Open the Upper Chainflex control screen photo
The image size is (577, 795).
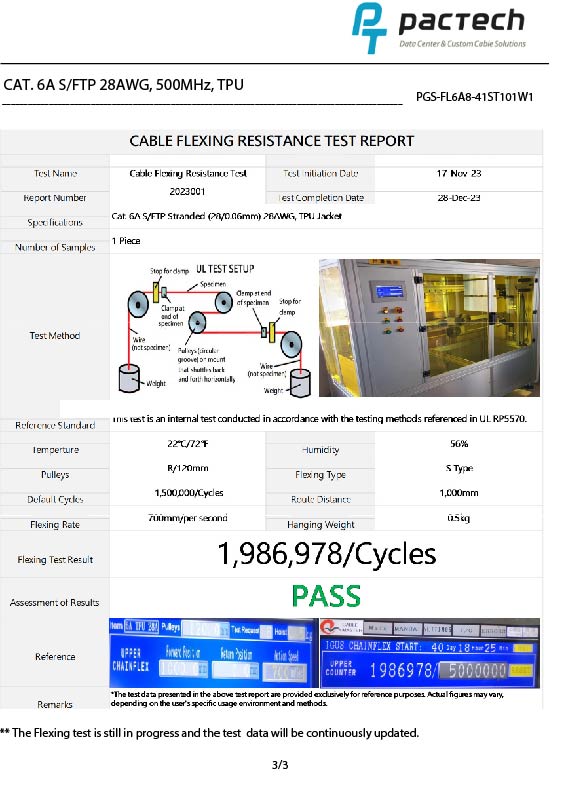(213, 652)
